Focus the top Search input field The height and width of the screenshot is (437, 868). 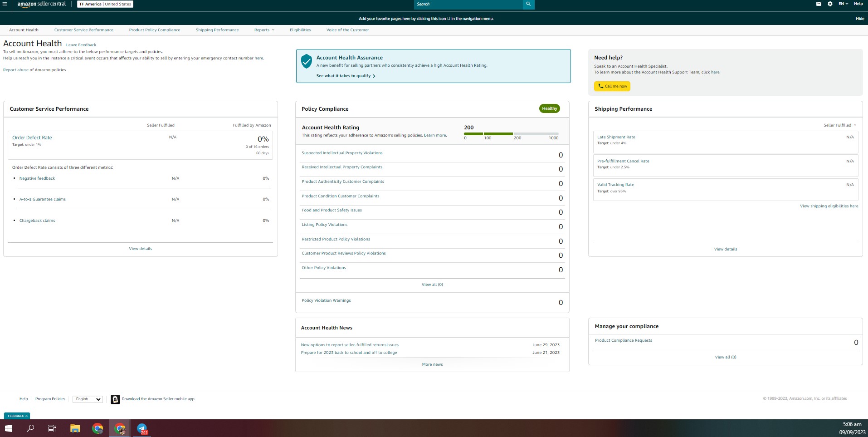point(468,4)
